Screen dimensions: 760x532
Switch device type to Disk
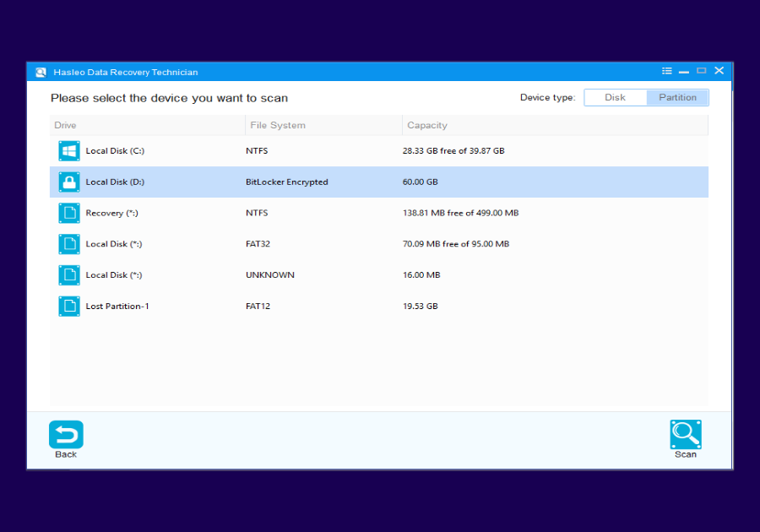615,97
